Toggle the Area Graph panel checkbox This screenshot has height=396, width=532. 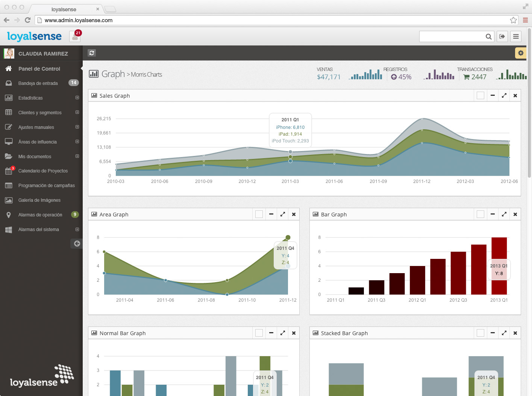coord(259,215)
